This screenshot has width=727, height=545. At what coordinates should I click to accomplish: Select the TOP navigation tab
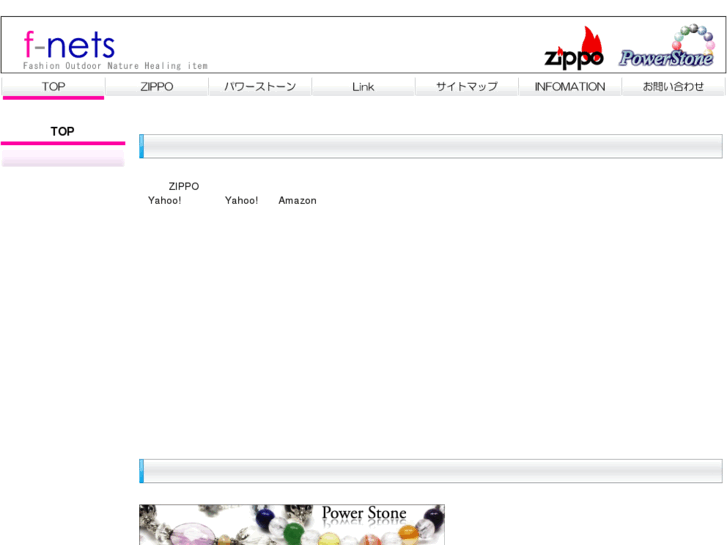click(x=53, y=87)
